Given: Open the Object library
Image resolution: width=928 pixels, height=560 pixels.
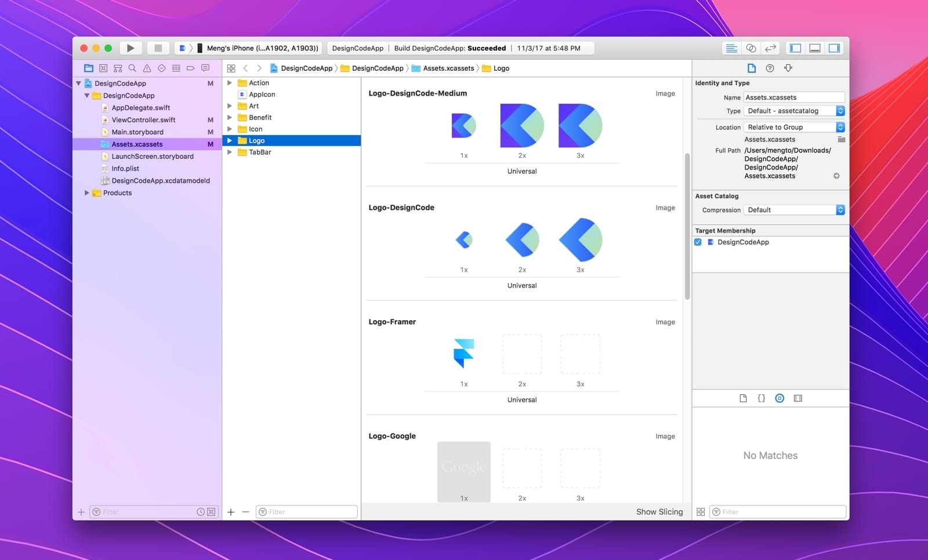Looking at the screenshot, I should click(x=780, y=398).
